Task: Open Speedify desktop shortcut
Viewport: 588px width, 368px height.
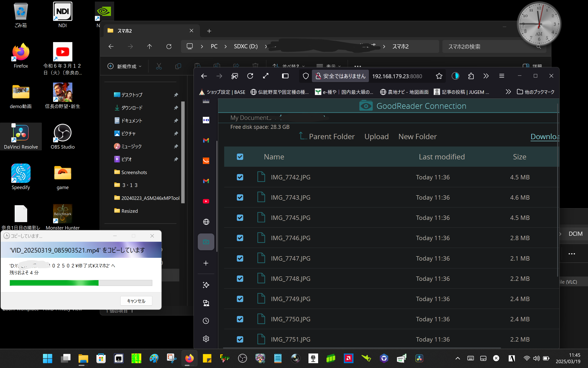Action: point(21,177)
